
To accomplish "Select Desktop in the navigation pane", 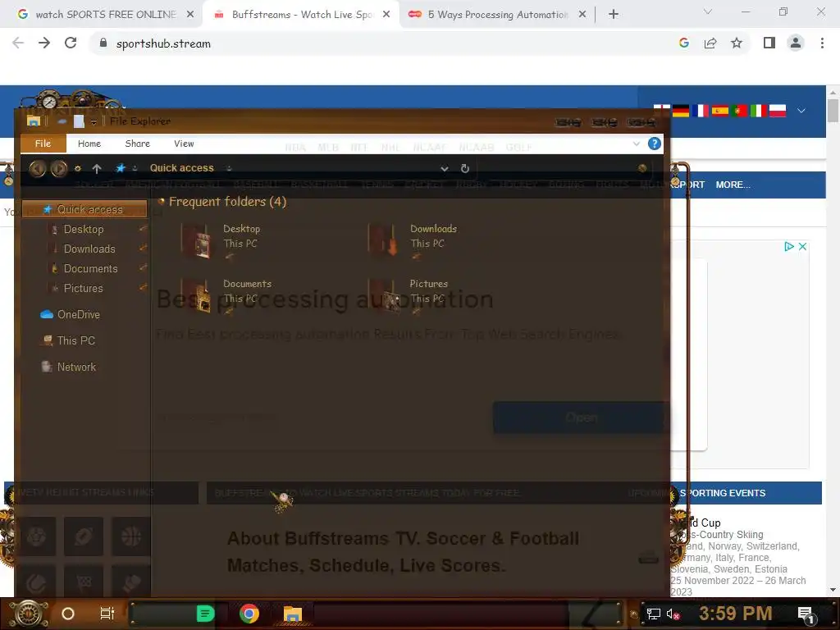I will 84,230.
